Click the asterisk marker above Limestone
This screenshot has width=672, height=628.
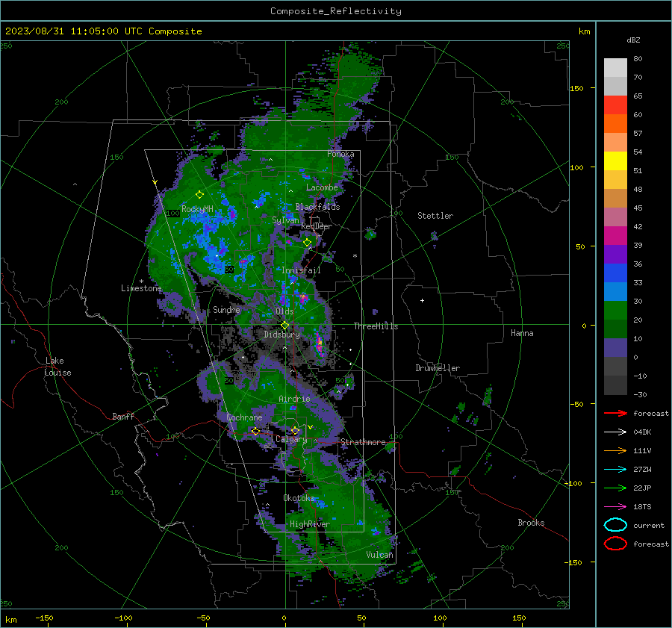(x=141, y=282)
